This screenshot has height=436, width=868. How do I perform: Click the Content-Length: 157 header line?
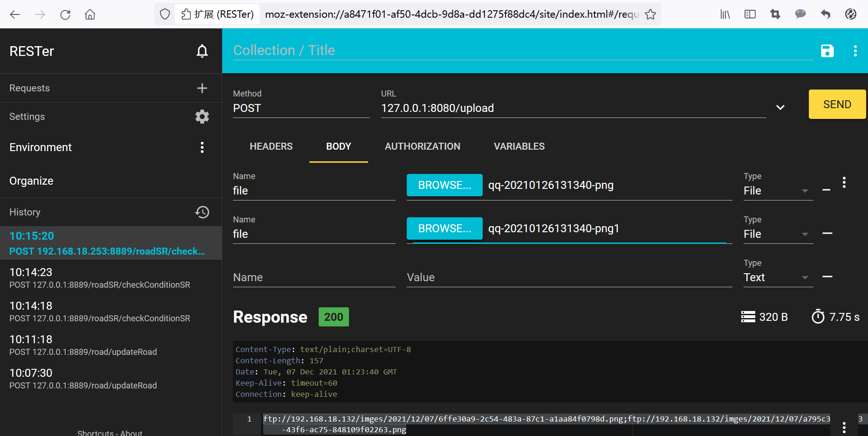pos(280,360)
